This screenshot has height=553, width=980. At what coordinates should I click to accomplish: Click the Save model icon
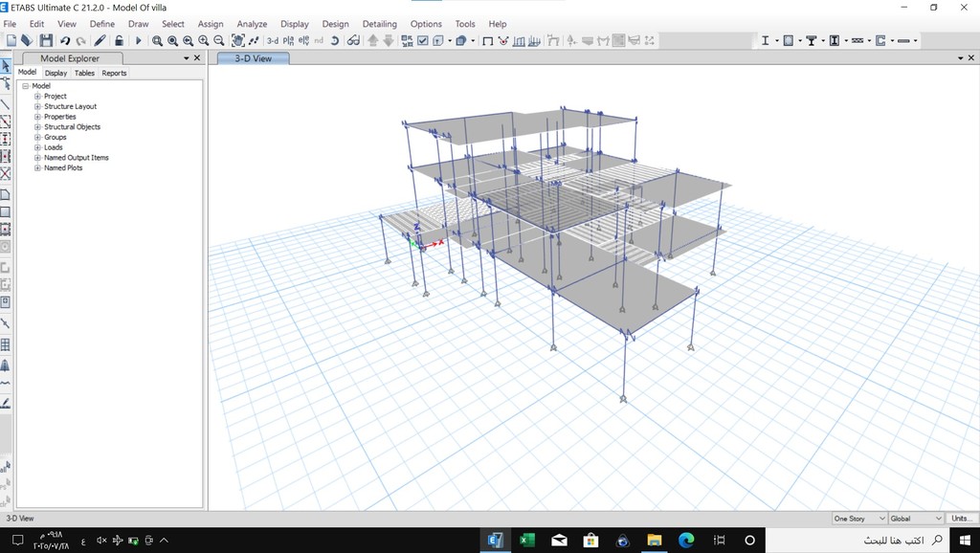(46, 41)
